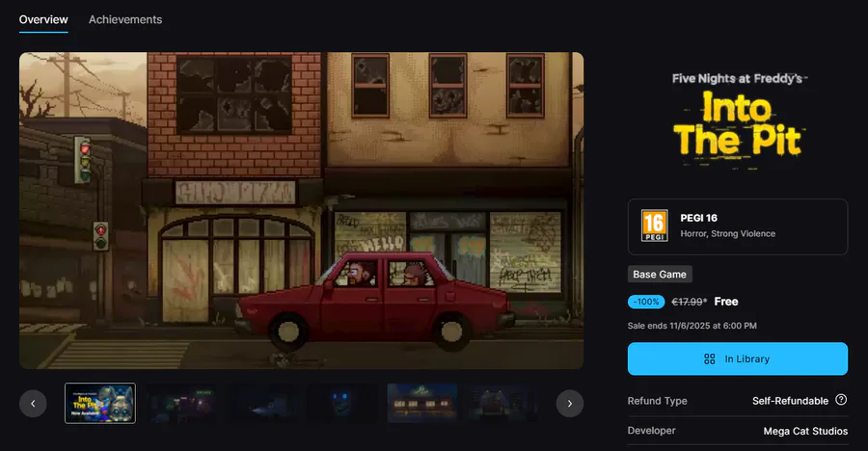Click the 'Developer' label

point(651,431)
